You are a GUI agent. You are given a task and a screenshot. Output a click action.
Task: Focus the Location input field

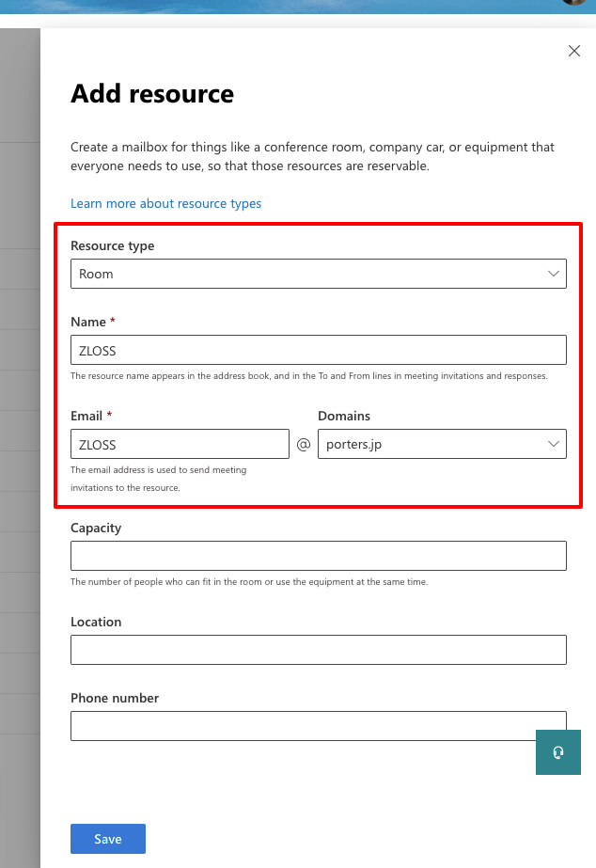[x=318, y=650]
